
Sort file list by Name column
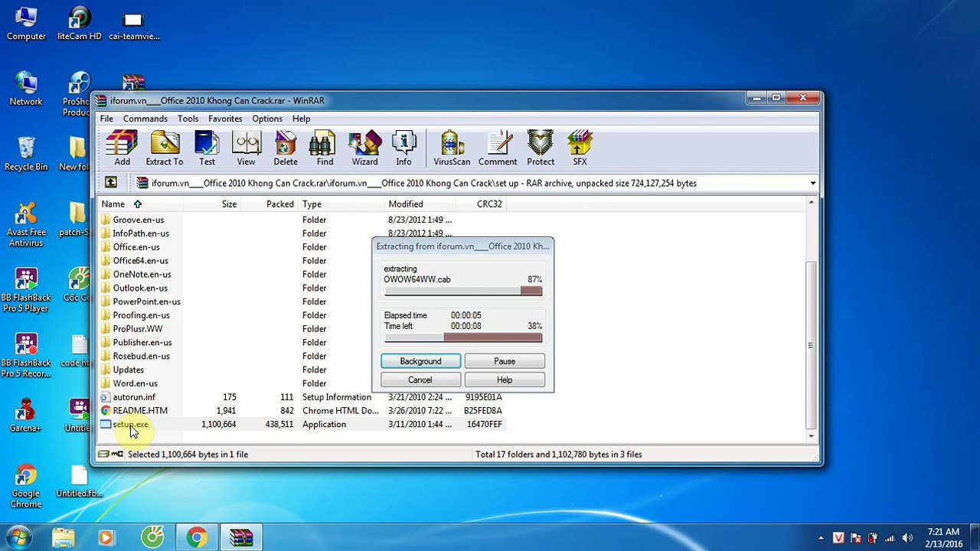140,204
